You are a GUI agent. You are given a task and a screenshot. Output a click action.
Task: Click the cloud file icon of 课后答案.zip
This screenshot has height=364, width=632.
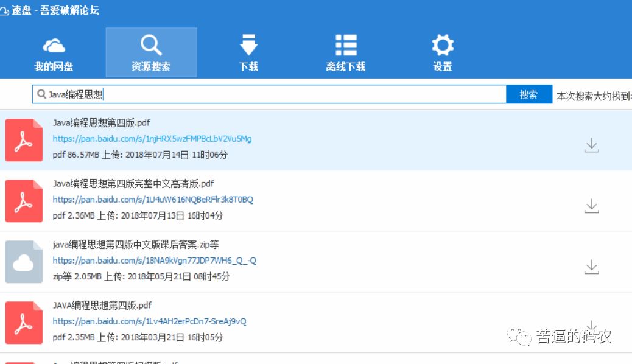click(x=24, y=262)
